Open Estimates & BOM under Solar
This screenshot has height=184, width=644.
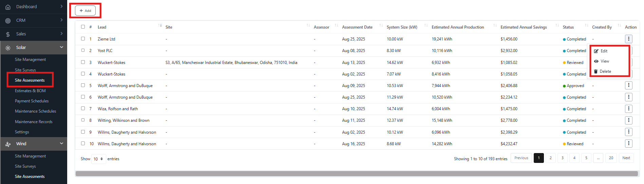pyautogui.click(x=30, y=91)
